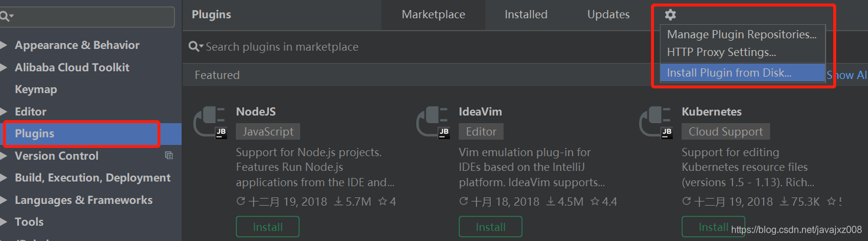Open the IdeaVim plugin title
The width and height of the screenshot is (868, 241).
click(481, 111)
